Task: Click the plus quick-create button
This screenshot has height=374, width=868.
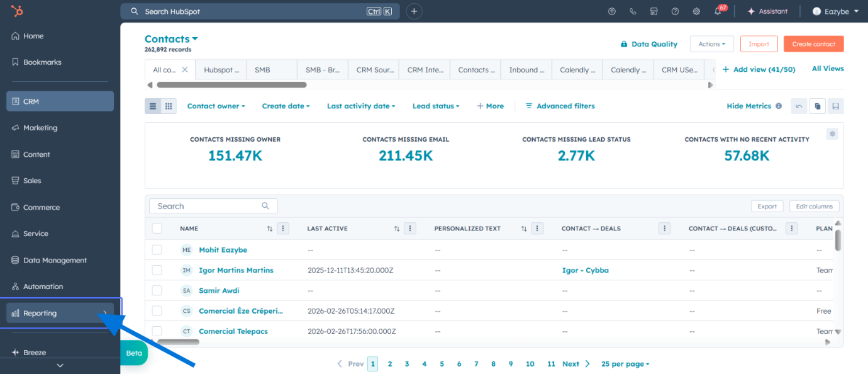Action: coord(414,11)
